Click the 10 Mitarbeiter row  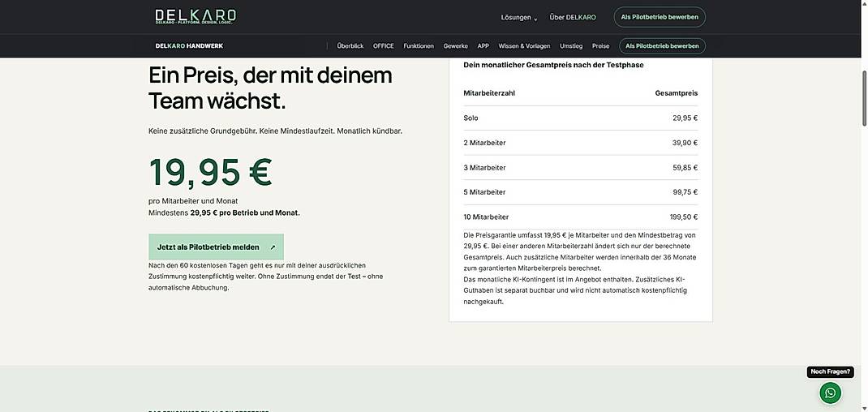580,217
